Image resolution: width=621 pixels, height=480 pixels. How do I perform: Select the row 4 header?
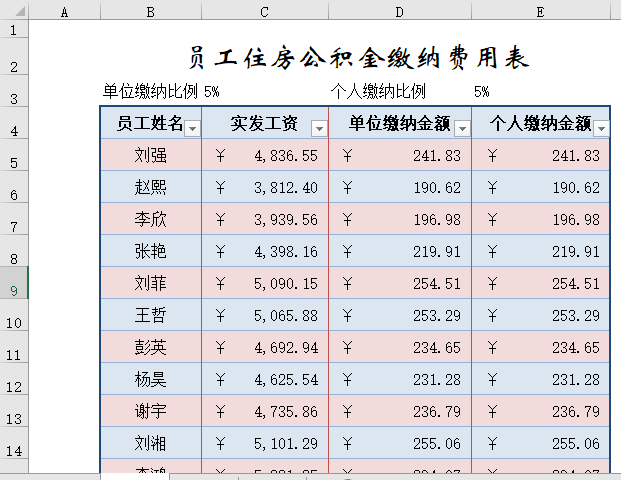click(15, 131)
